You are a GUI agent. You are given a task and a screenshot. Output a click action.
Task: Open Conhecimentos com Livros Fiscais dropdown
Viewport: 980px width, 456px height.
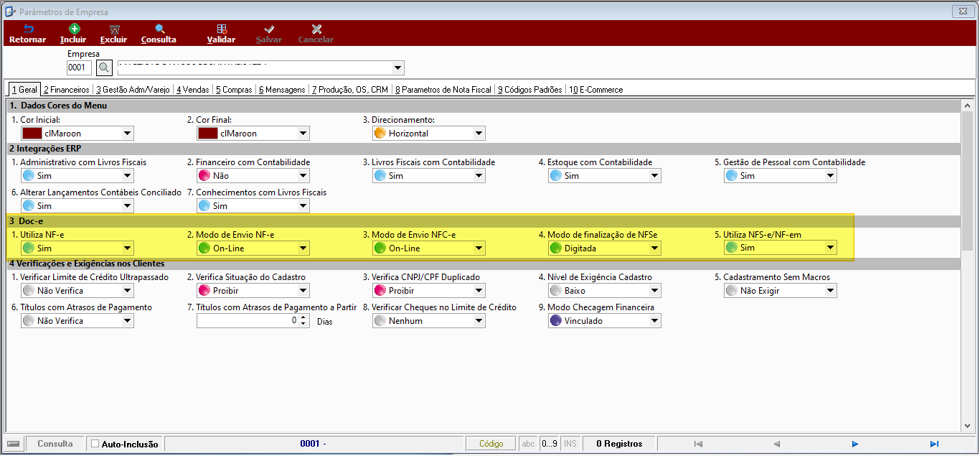click(x=303, y=205)
